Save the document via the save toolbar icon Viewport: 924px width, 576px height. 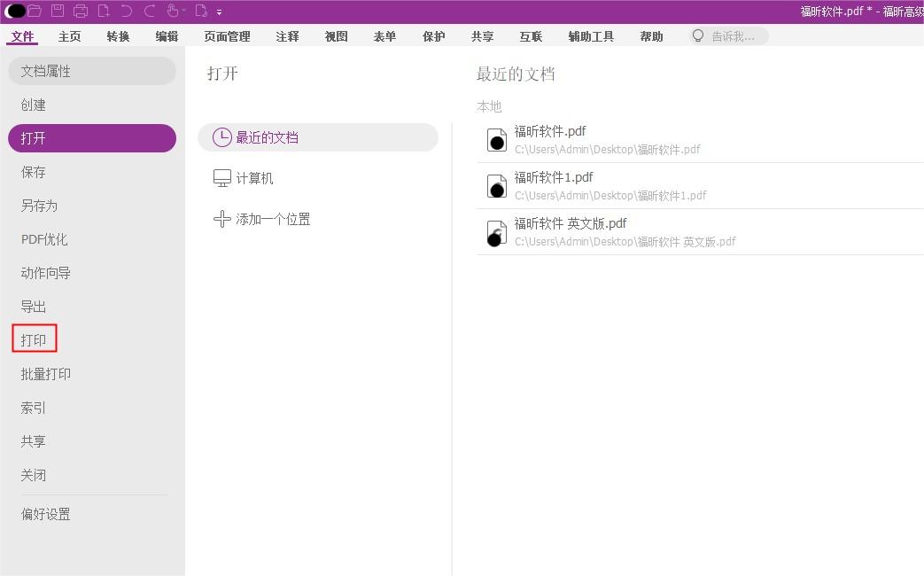coord(58,12)
